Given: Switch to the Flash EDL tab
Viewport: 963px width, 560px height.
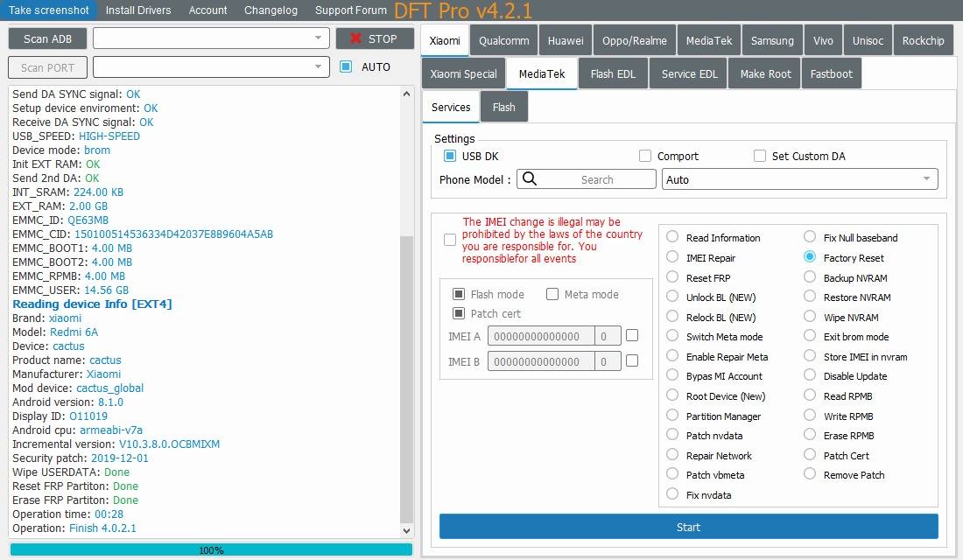Looking at the screenshot, I should (613, 73).
